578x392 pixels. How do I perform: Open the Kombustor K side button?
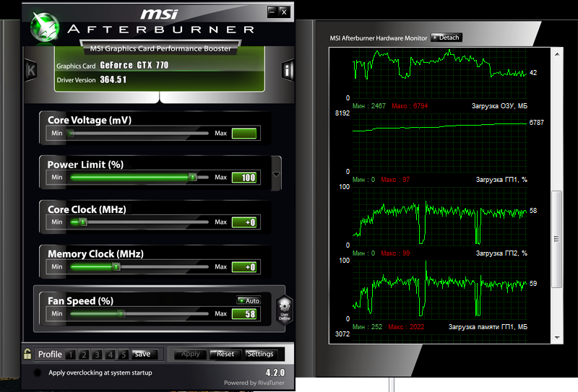coord(30,70)
